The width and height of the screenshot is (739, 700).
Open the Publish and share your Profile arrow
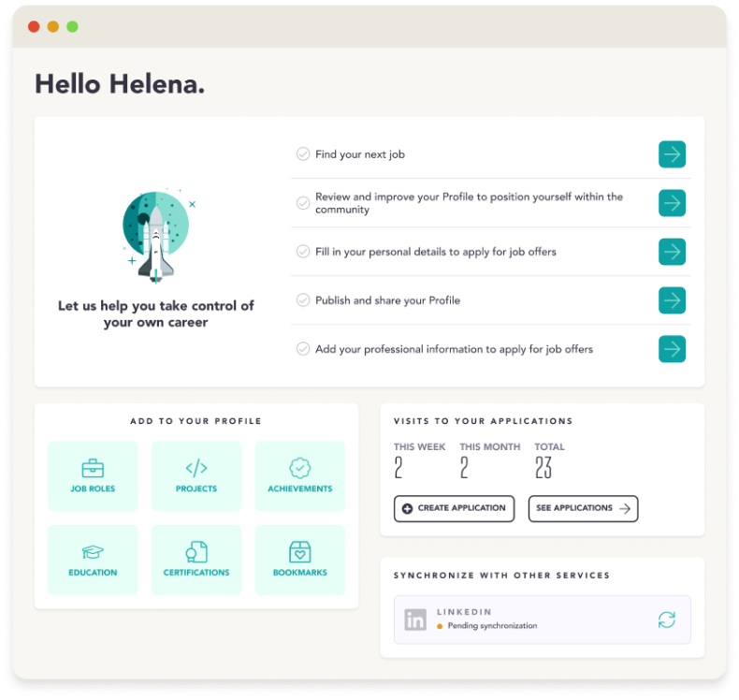point(672,300)
